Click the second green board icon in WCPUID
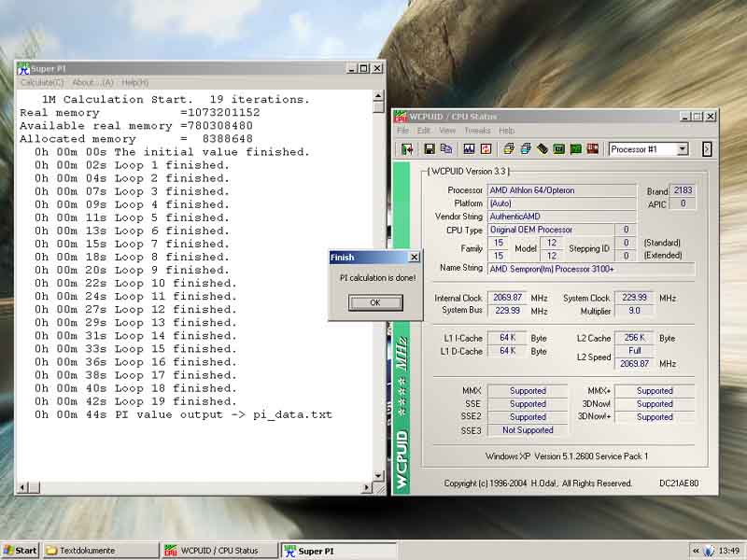Screen dimensions: 747x560 (x=575, y=149)
